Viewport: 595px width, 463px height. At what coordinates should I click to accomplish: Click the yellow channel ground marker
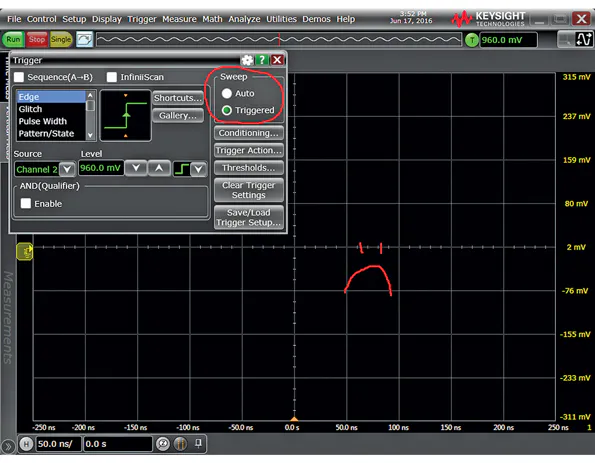(x=25, y=252)
